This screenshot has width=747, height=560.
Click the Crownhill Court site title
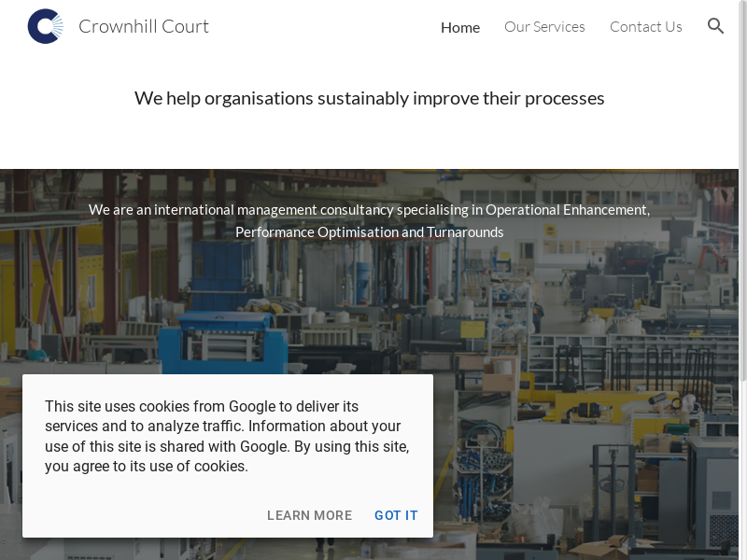coord(144,26)
